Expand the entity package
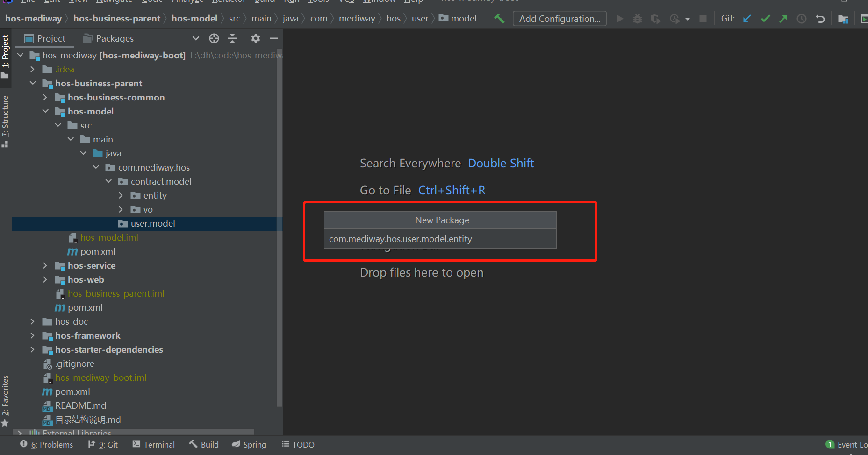868x455 pixels. tap(121, 195)
